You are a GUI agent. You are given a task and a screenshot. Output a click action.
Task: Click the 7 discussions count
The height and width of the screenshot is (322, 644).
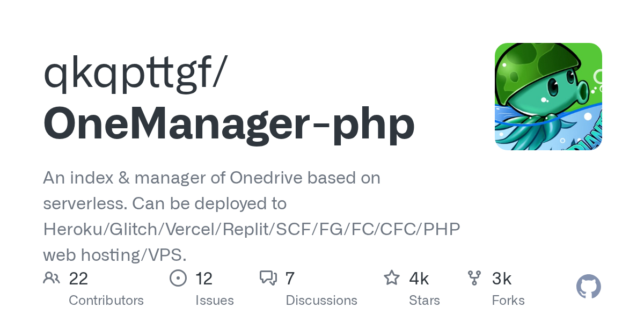pyautogui.click(x=290, y=279)
